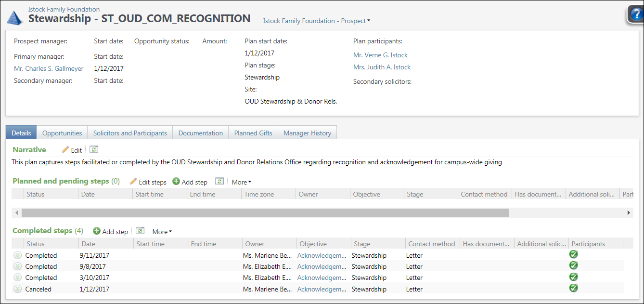Open Istock Family Foundation - Prospect dropdown
This screenshot has height=304, width=644.
click(316, 21)
